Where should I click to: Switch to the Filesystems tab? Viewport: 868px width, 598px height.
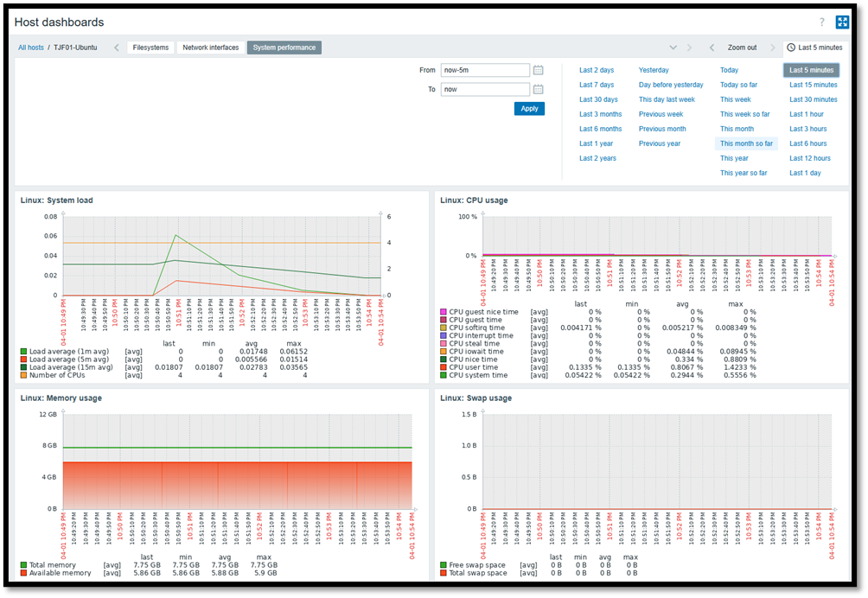[x=150, y=48]
